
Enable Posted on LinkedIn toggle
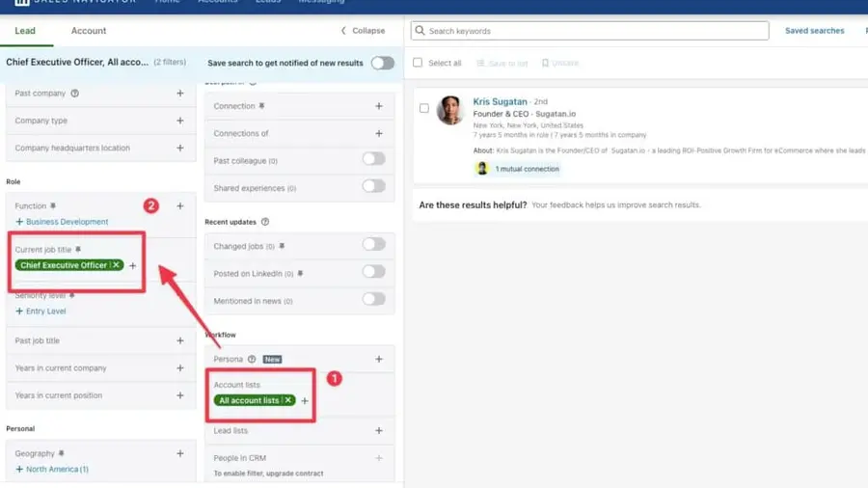pos(373,272)
